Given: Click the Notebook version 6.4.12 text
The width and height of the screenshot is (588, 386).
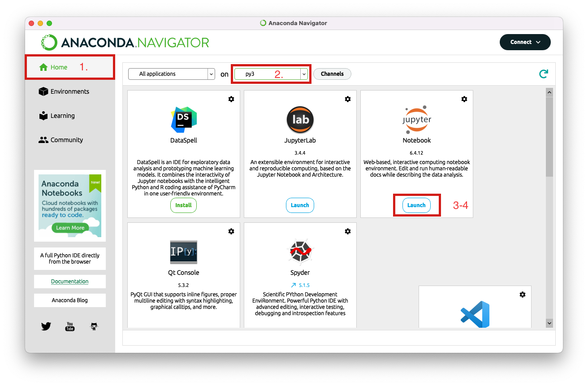Looking at the screenshot, I should coord(417,153).
